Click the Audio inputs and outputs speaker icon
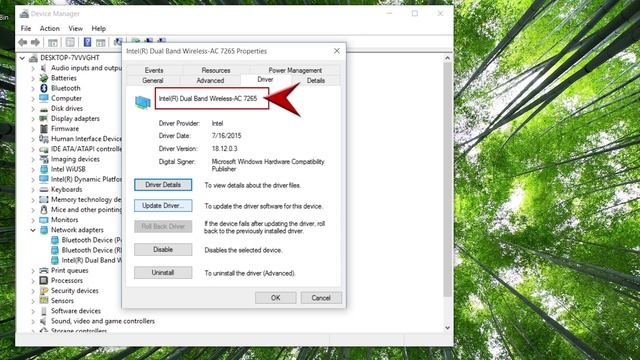This screenshot has width=640, height=360. 44,68
